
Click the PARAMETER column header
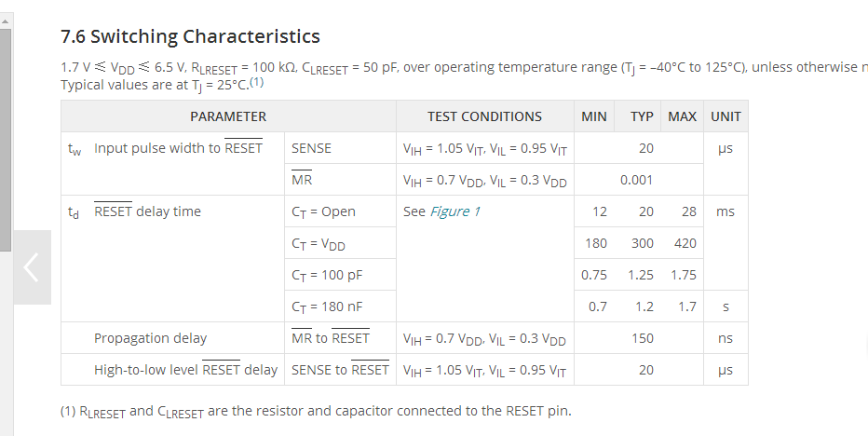coord(228,116)
